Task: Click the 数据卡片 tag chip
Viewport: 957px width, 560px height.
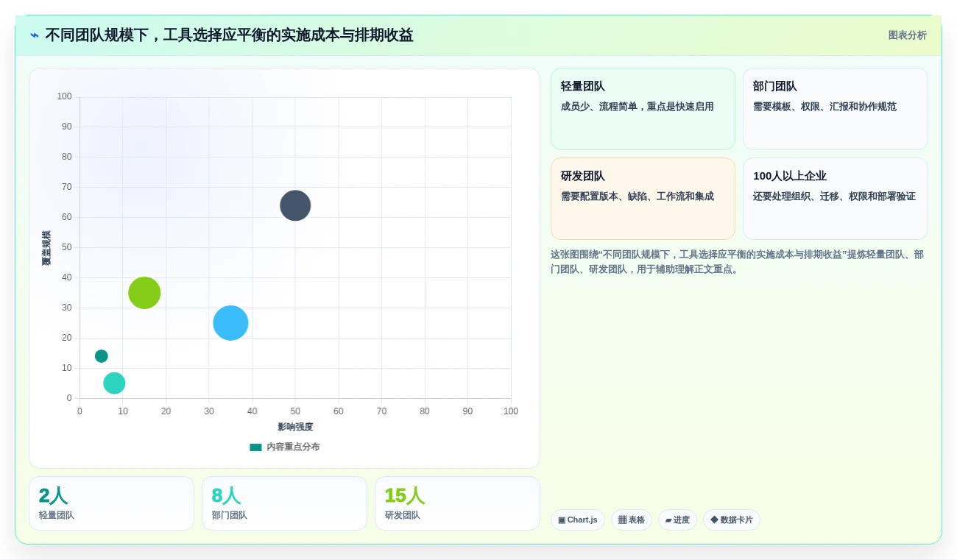Action: click(x=732, y=520)
